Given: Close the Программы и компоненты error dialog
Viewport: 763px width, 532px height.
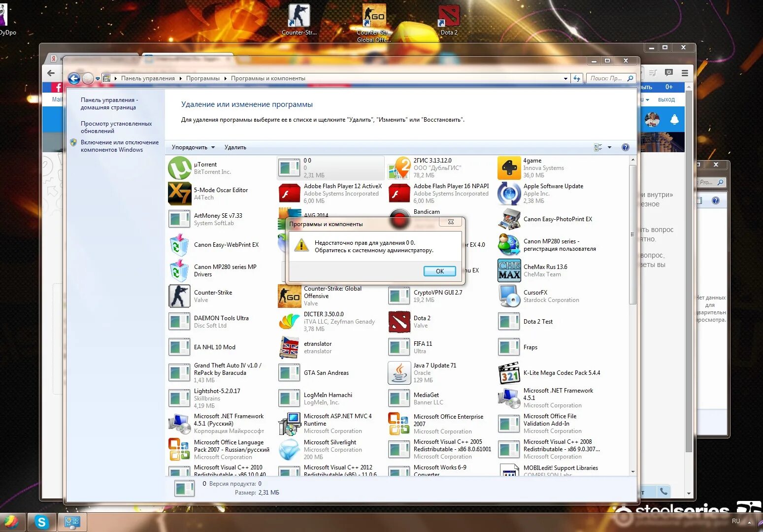Looking at the screenshot, I should (451, 222).
